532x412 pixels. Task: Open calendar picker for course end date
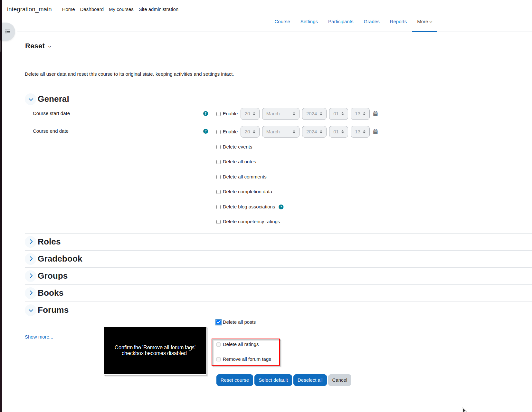click(x=375, y=132)
